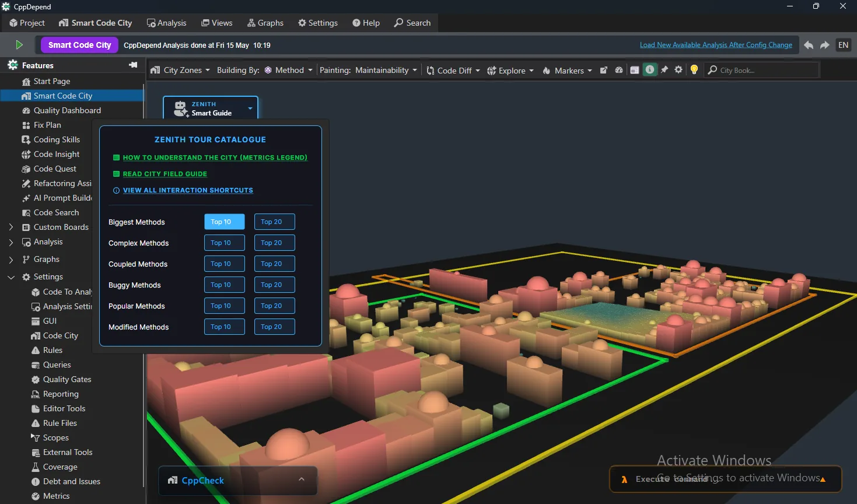Image resolution: width=857 pixels, height=504 pixels.
Task: Click the Coverage flask icon
Action: tap(36, 467)
